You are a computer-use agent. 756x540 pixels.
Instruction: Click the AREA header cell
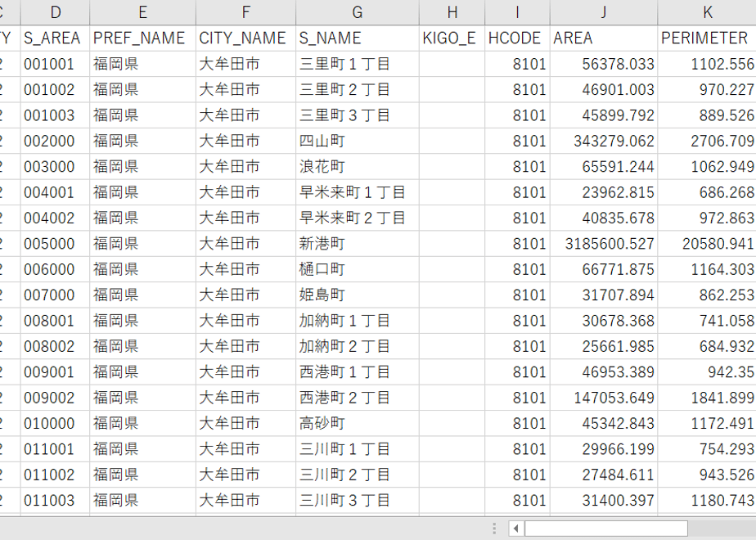604,38
